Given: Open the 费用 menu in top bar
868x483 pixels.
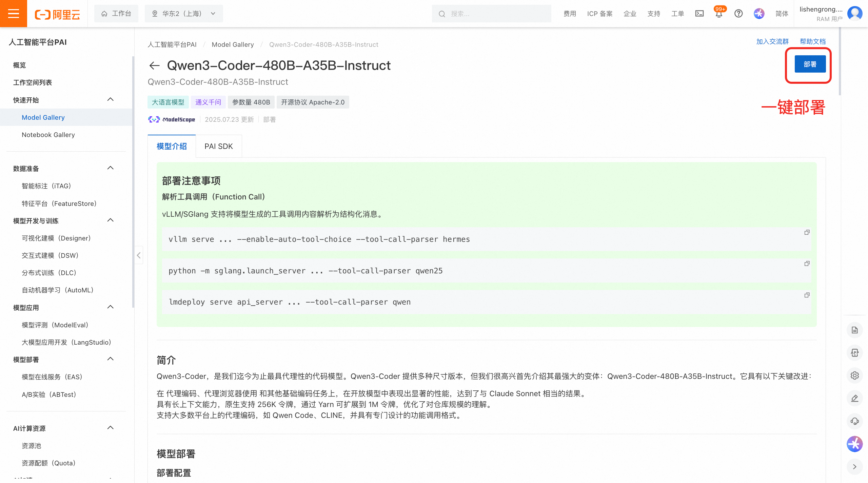Looking at the screenshot, I should pos(570,14).
